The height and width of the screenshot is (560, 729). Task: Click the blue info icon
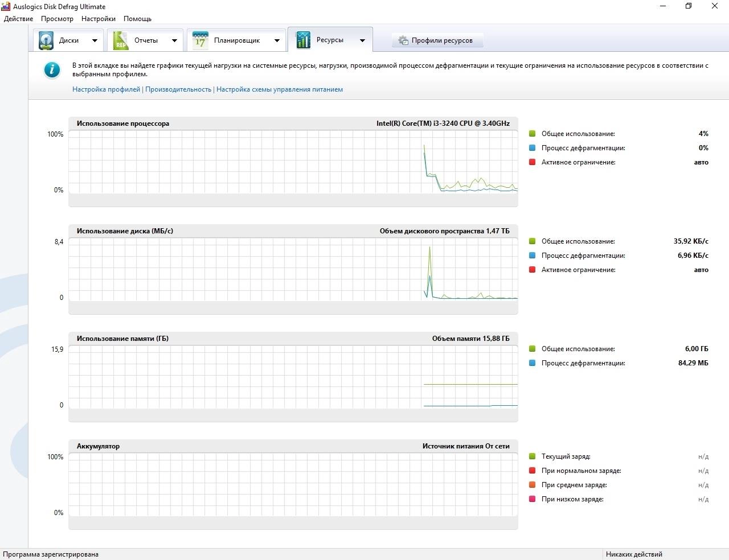pyautogui.click(x=52, y=70)
